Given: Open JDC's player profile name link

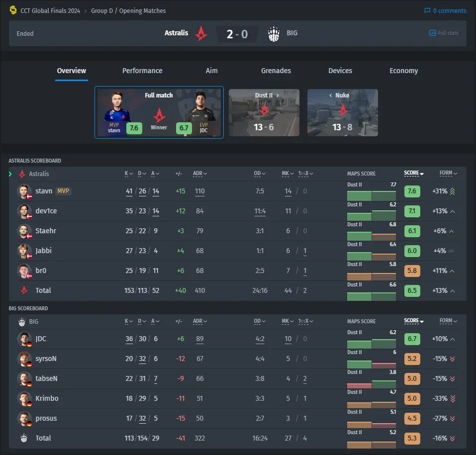Looking at the screenshot, I should click(41, 339).
